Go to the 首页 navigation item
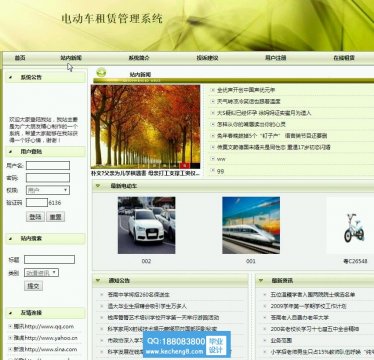This screenshot has height=360, width=374. click(20, 58)
